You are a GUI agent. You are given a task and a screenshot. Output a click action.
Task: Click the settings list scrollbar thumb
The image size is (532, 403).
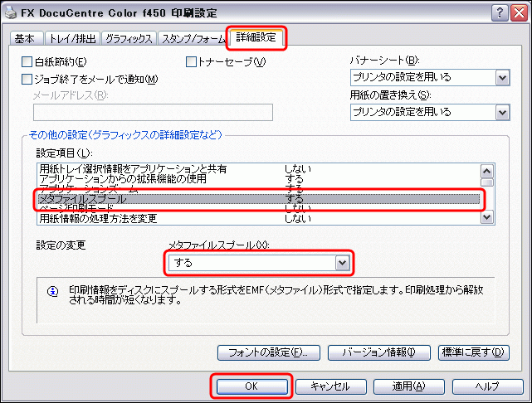[487, 182]
